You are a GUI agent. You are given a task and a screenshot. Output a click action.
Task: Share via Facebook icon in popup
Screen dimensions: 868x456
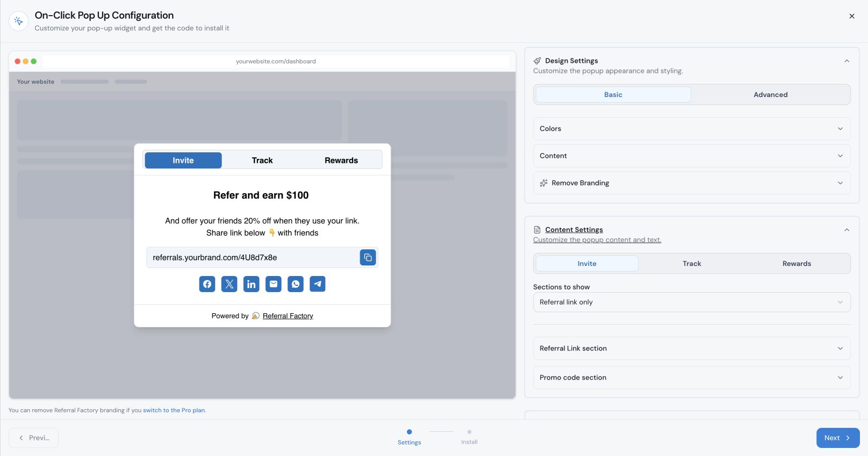(207, 284)
